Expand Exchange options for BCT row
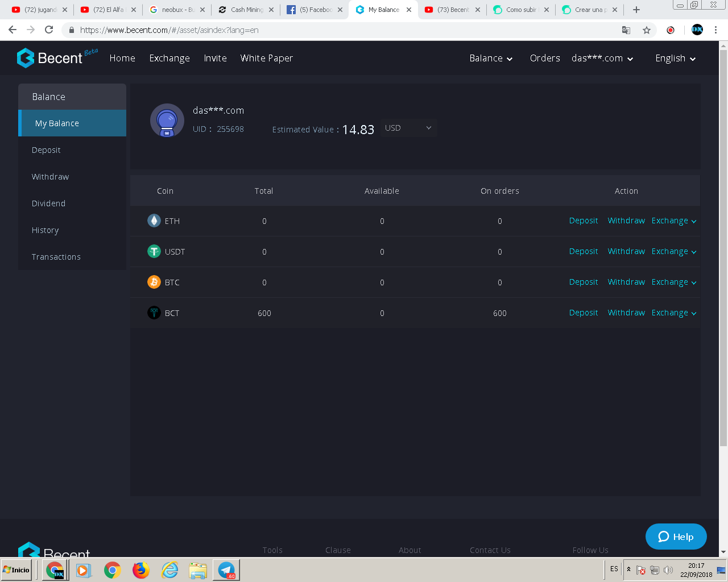The image size is (728, 582). click(674, 313)
